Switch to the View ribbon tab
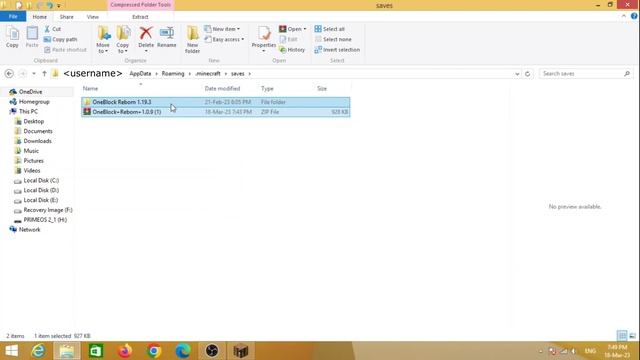Image resolution: width=640 pixels, height=360 pixels. coord(93,17)
